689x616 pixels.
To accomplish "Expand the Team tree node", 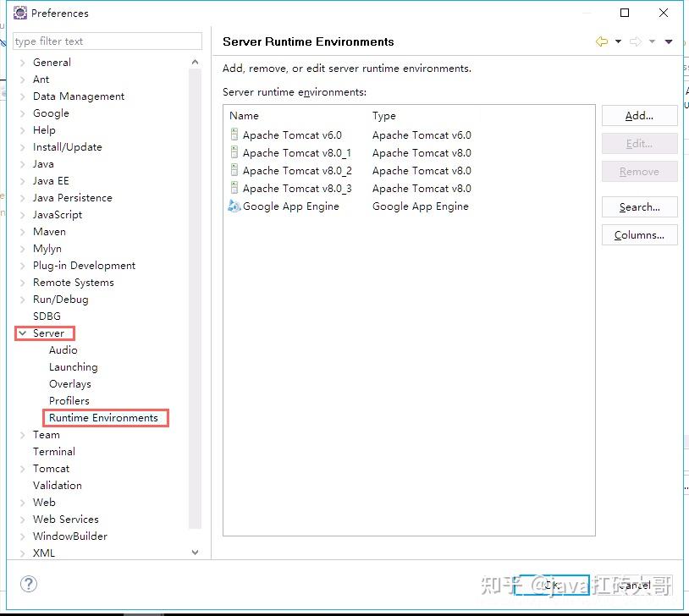I will (22, 435).
